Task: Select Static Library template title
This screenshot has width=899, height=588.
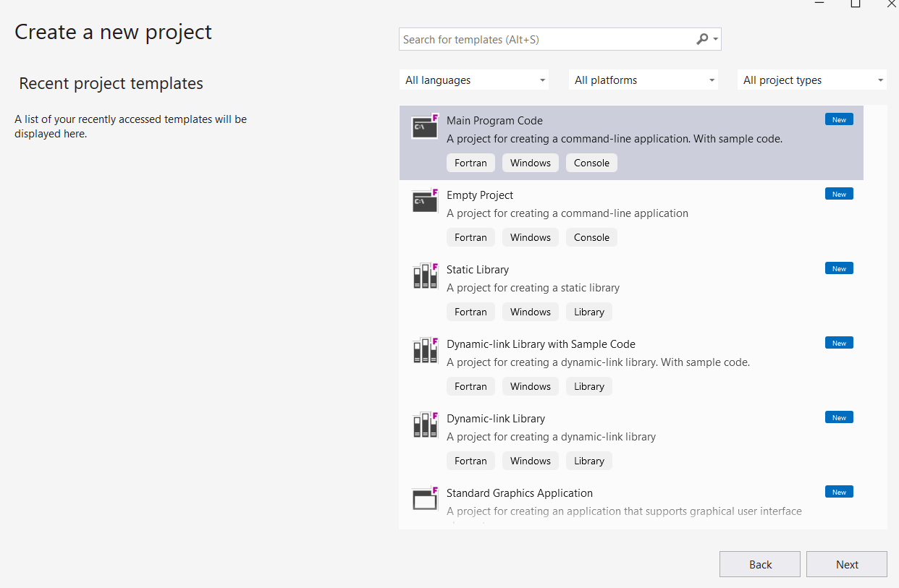Action: [x=478, y=270]
